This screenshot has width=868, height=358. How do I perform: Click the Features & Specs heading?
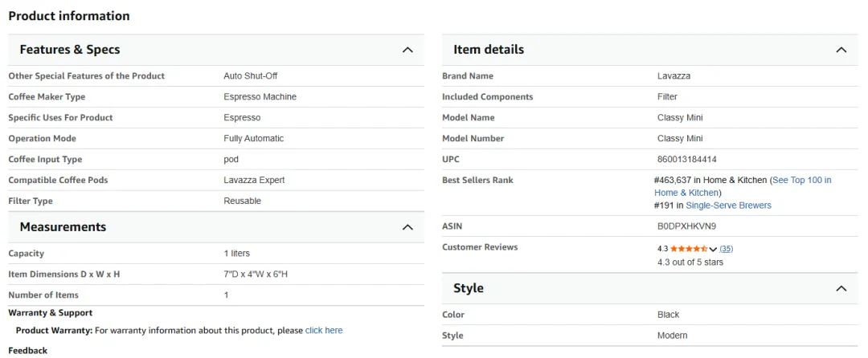point(70,50)
